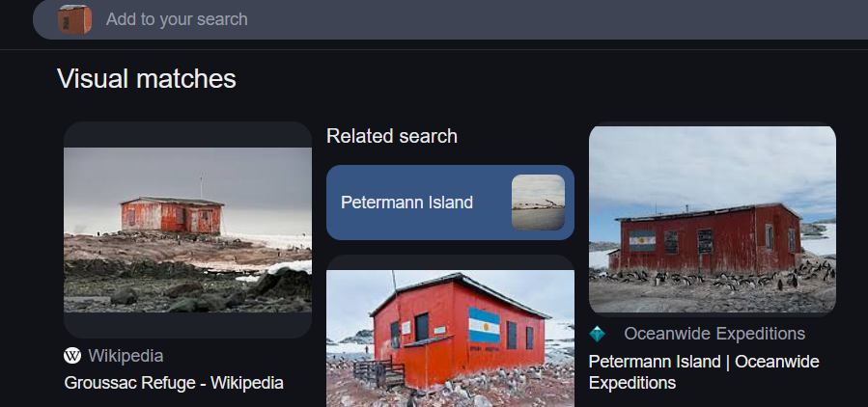The image size is (868, 407).
Task: Click the "Related search" label
Action: tap(392, 136)
